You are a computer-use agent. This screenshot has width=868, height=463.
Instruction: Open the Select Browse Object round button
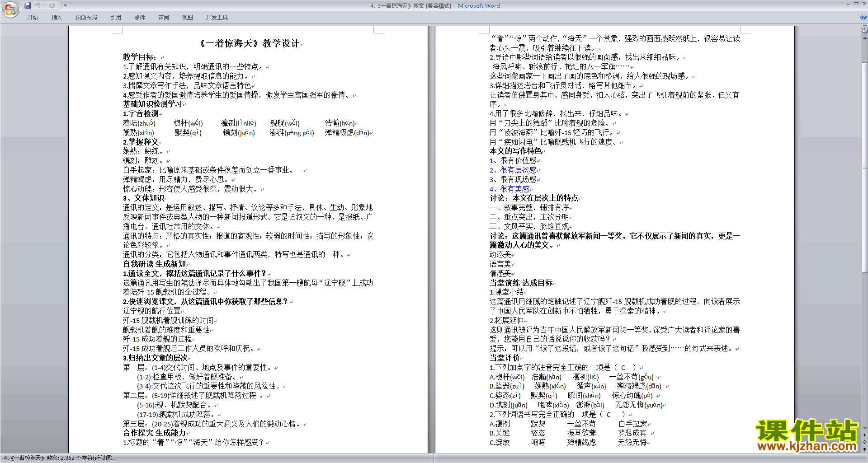865,442
